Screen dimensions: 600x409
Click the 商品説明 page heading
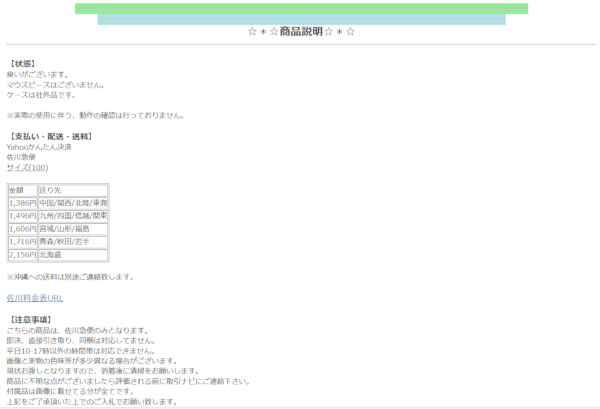pyautogui.click(x=301, y=32)
